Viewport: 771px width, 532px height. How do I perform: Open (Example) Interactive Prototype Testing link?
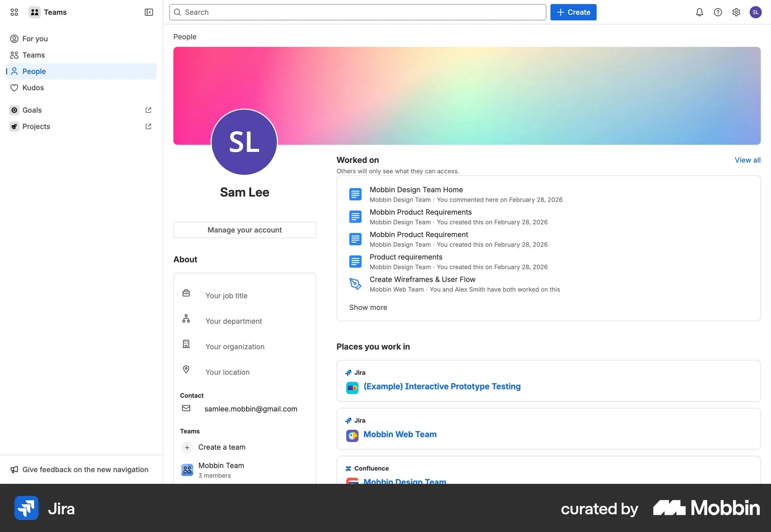pyautogui.click(x=442, y=386)
